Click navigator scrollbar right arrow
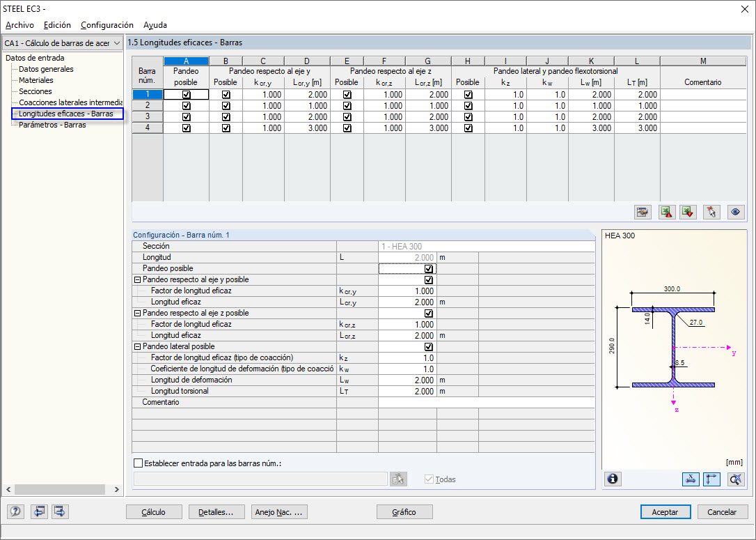 coord(117,489)
